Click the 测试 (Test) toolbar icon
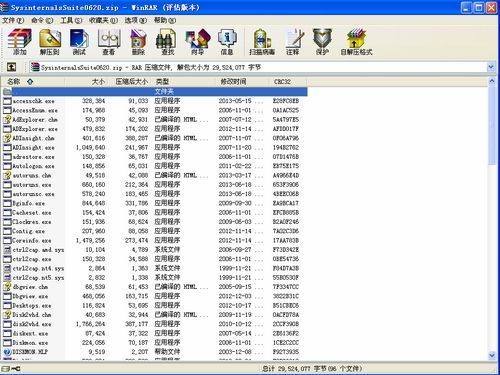The image size is (500, 375). [x=79, y=42]
